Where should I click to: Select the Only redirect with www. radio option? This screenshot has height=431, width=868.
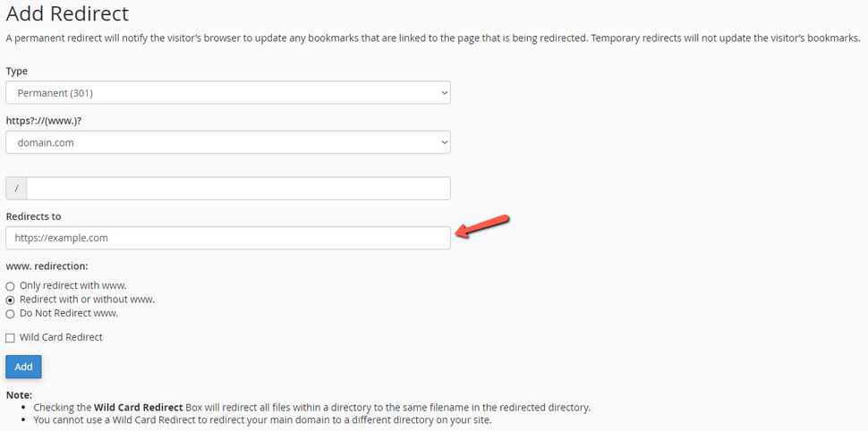point(10,287)
